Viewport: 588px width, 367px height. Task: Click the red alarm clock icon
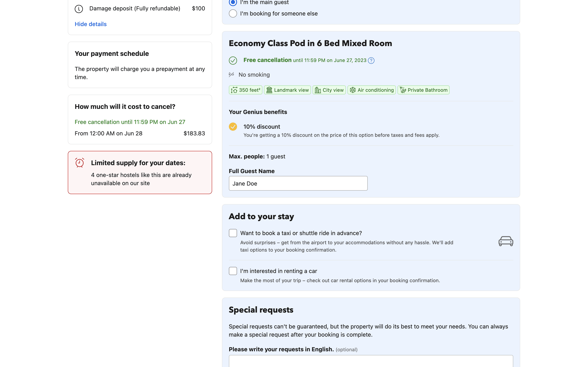click(x=79, y=163)
